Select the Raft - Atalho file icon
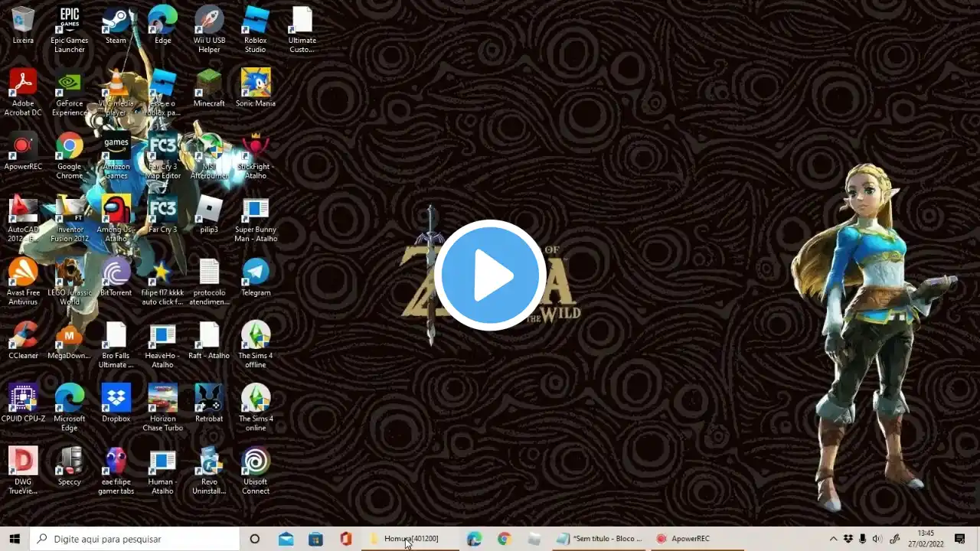980x551 pixels. (x=209, y=341)
